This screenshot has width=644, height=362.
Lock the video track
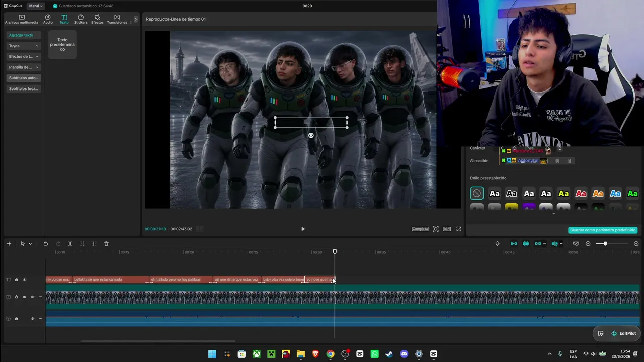tap(16, 297)
